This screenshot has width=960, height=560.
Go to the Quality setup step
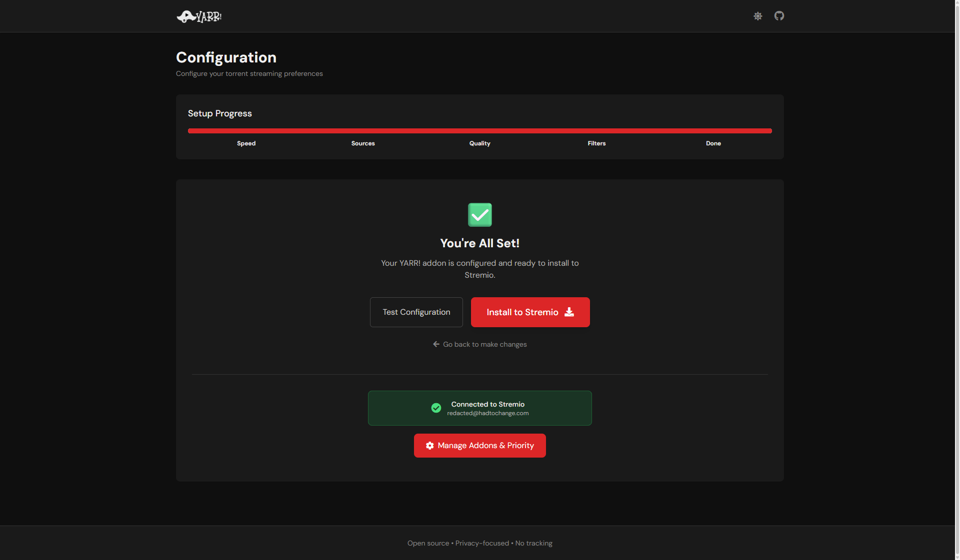pyautogui.click(x=479, y=143)
